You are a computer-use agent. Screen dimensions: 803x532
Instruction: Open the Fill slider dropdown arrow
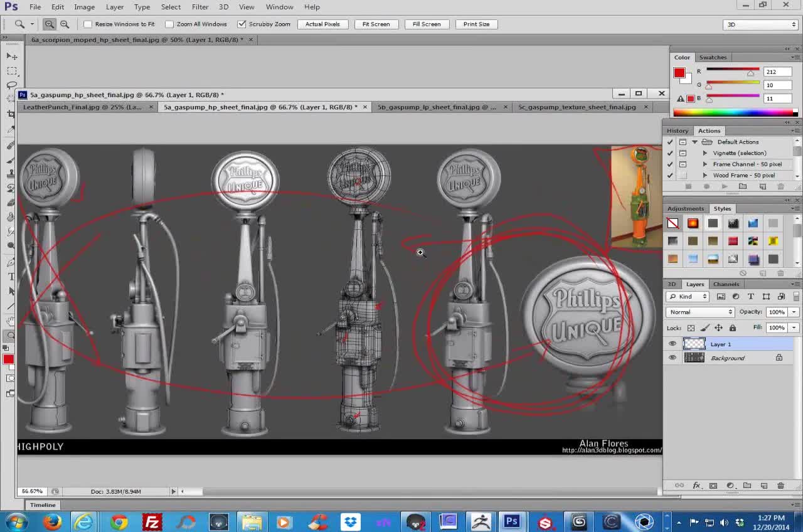[794, 327]
